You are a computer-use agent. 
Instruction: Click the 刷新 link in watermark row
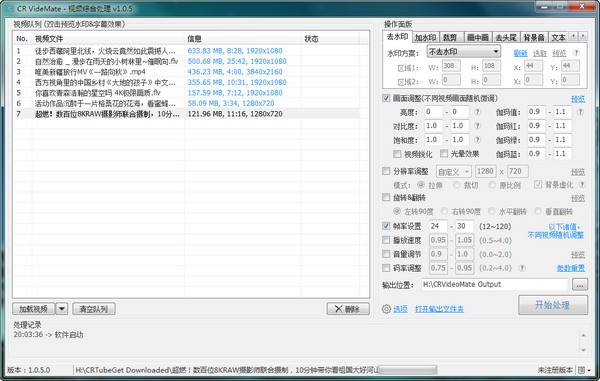click(520, 53)
